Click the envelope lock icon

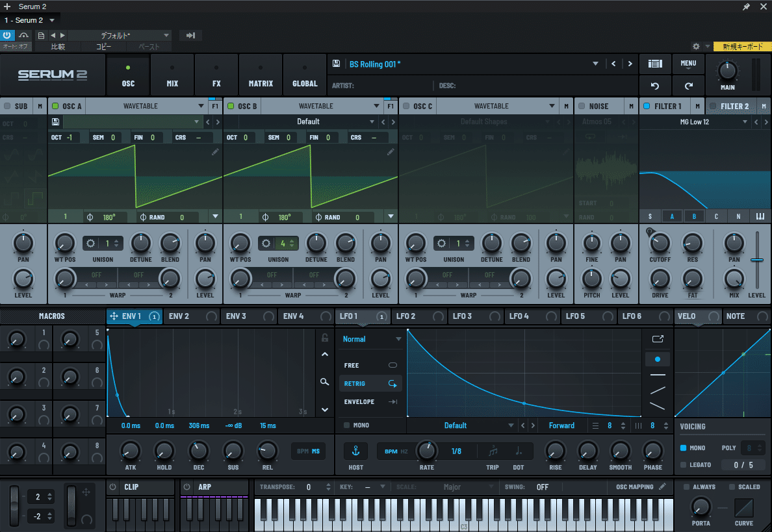(x=324, y=338)
